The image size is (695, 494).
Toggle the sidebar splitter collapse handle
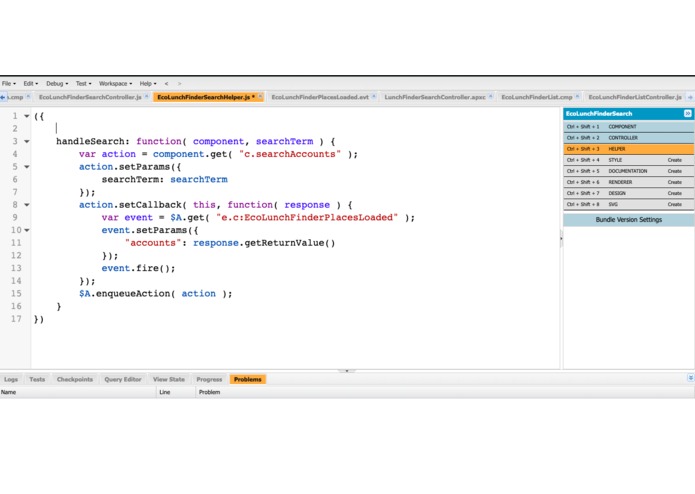(x=561, y=239)
